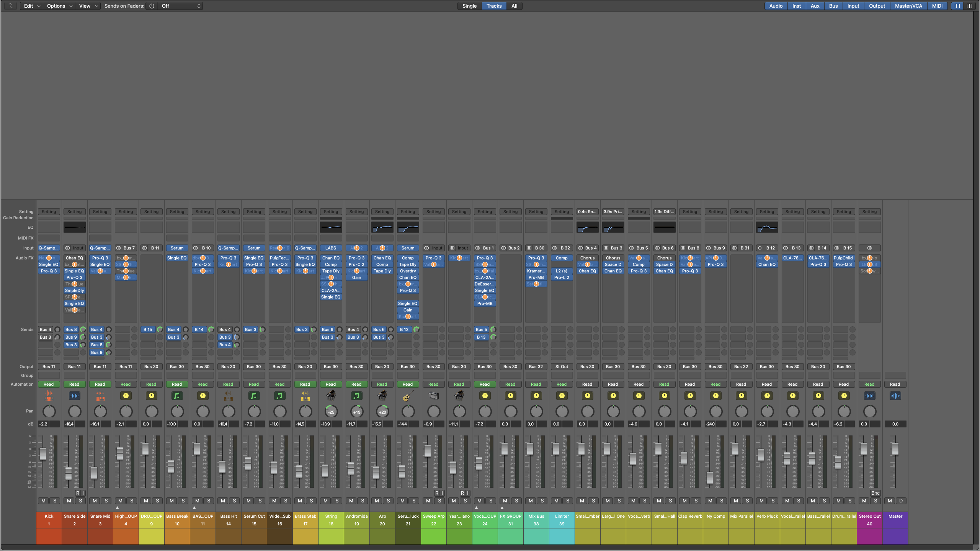Open the Kick automation Read mode menu
The image size is (980, 551).
[49, 384]
